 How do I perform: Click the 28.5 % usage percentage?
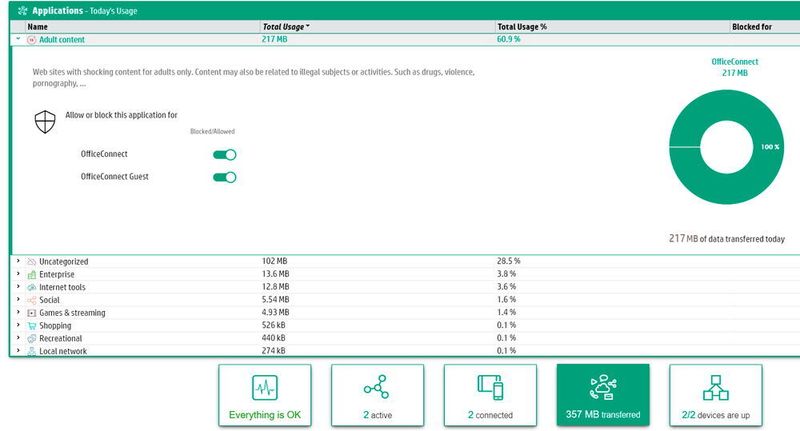click(x=509, y=261)
